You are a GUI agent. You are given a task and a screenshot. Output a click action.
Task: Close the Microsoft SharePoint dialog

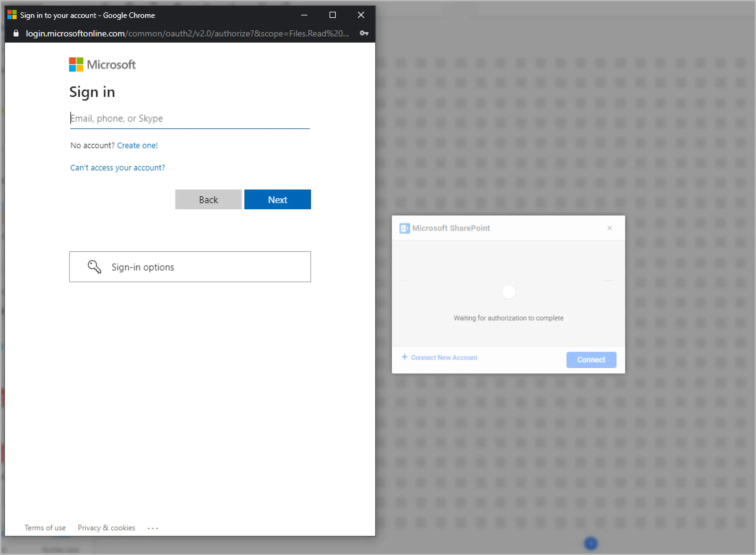[x=609, y=228]
